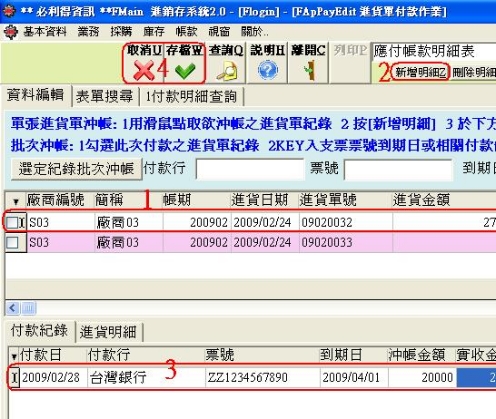The height and width of the screenshot is (419, 496).
Task: Switch to the 表單搜尋 tab
Action: (105, 97)
